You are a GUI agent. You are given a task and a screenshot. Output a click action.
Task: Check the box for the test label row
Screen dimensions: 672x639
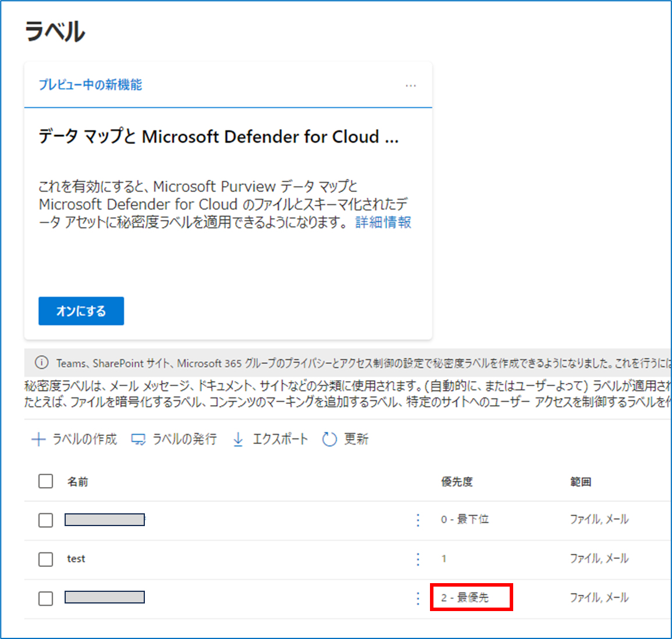coord(45,559)
